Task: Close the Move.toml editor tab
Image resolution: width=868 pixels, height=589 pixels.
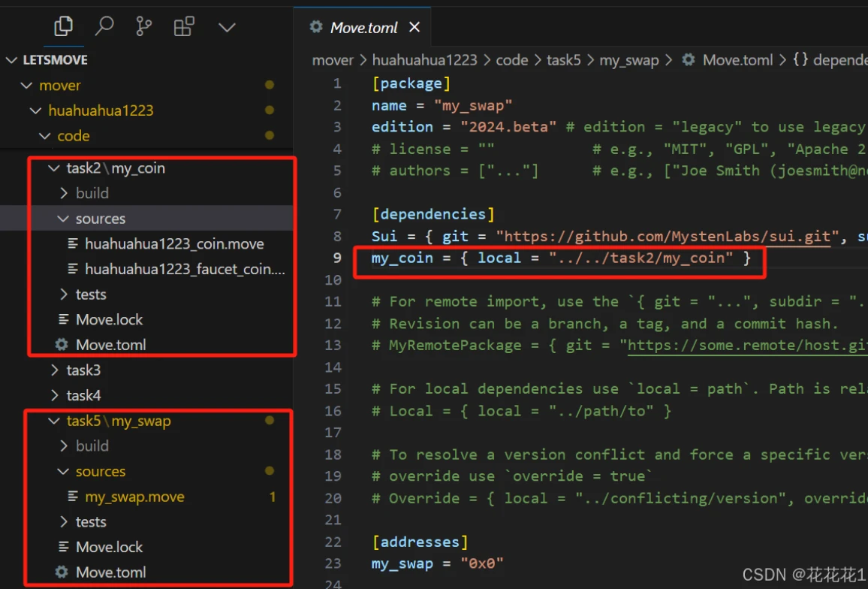Action: (414, 28)
